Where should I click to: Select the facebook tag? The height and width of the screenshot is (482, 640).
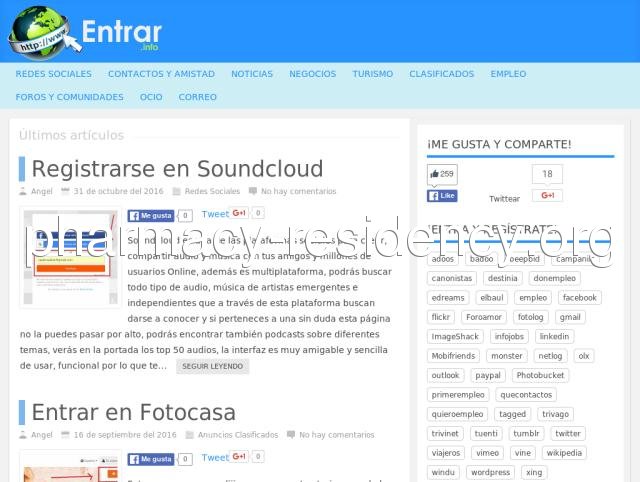click(x=580, y=298)
